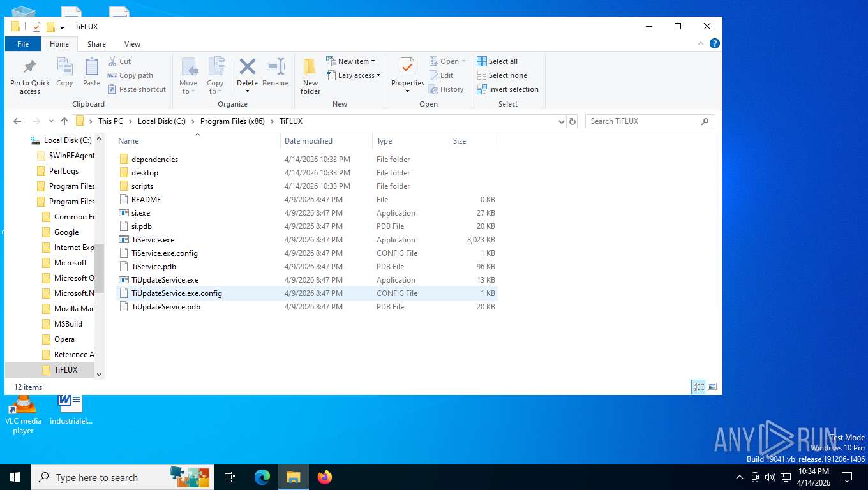Screen dimensions: 868x490
Task: Open Microsoft Edge from taskbar
Action: pyautogui.click(x=262, y=477)
